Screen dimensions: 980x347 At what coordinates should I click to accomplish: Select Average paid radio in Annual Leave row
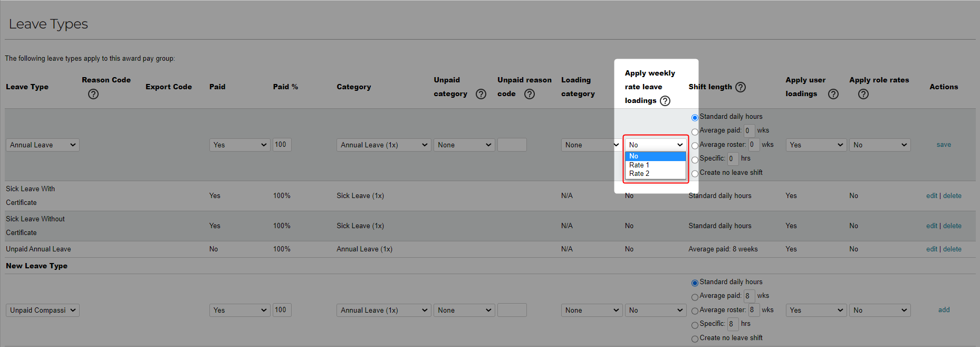pyautogui.click(x=695, y=132)
